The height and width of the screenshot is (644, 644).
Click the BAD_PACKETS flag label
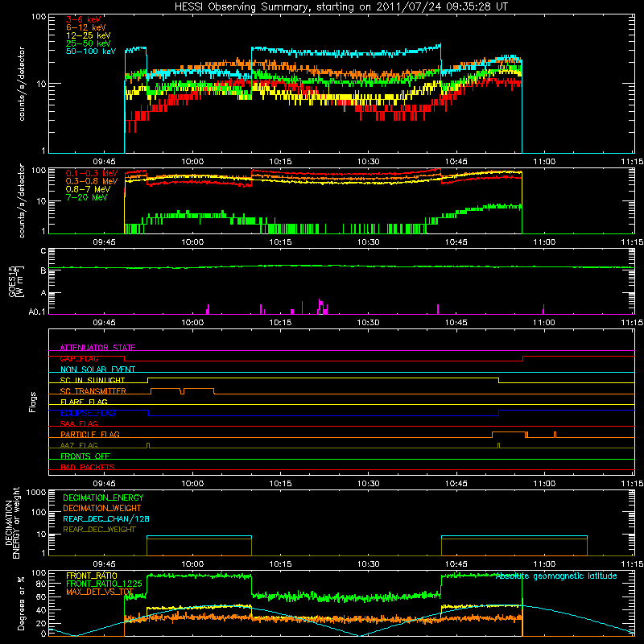88,467
